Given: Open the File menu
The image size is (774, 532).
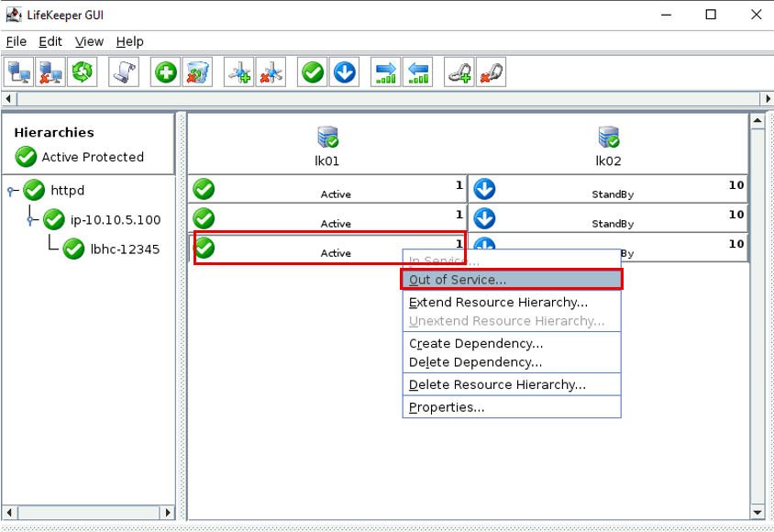Looking at the screenshot, I should pyautogui.click(x=17, y=41).
